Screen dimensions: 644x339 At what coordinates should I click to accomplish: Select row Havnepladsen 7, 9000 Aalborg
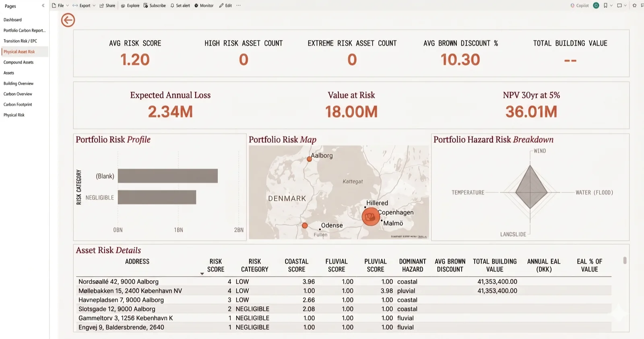(344, 300)
